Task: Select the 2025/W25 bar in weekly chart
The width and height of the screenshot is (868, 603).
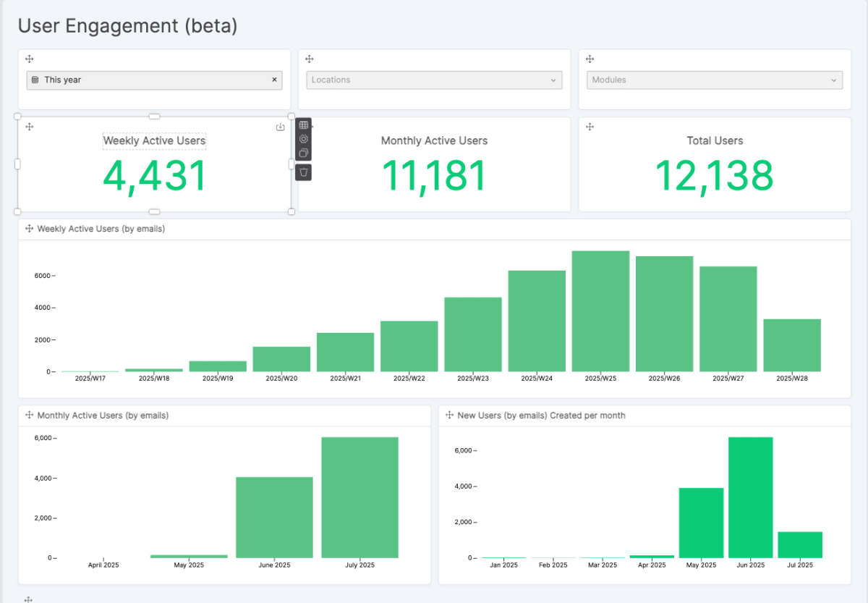Action: [x=600, y=311]
